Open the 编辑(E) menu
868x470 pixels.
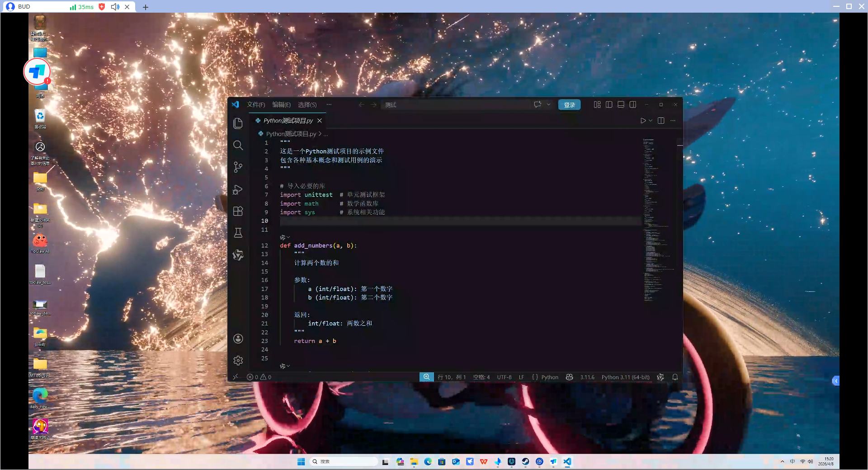[281, 104]
